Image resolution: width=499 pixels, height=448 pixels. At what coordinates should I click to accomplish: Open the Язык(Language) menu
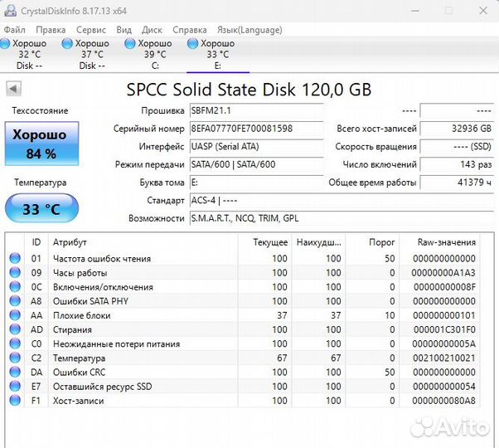249,30
